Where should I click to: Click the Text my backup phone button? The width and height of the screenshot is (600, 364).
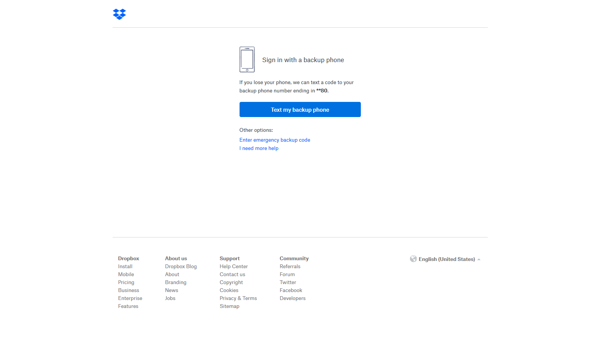pos(300,109)
